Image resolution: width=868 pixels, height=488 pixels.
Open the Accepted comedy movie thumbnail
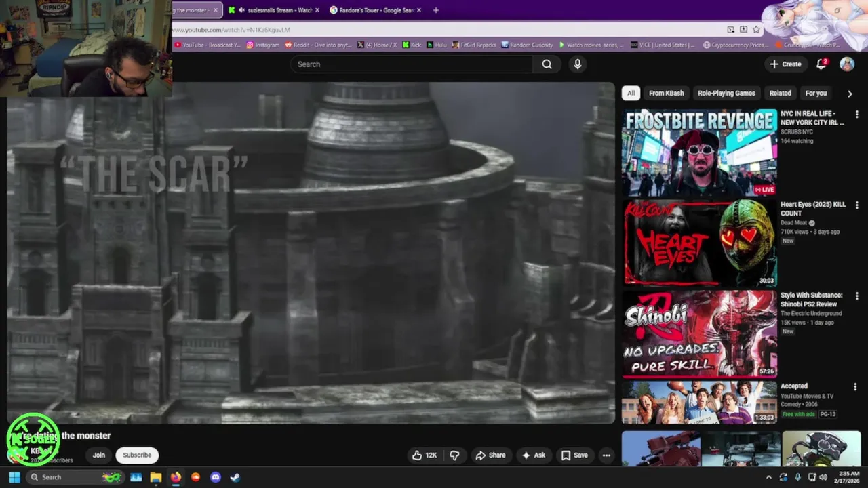pos(700,403)
